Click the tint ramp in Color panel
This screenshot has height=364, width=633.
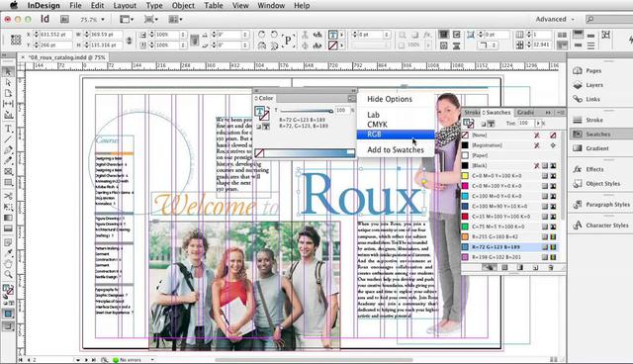click(x=309, y=153)
